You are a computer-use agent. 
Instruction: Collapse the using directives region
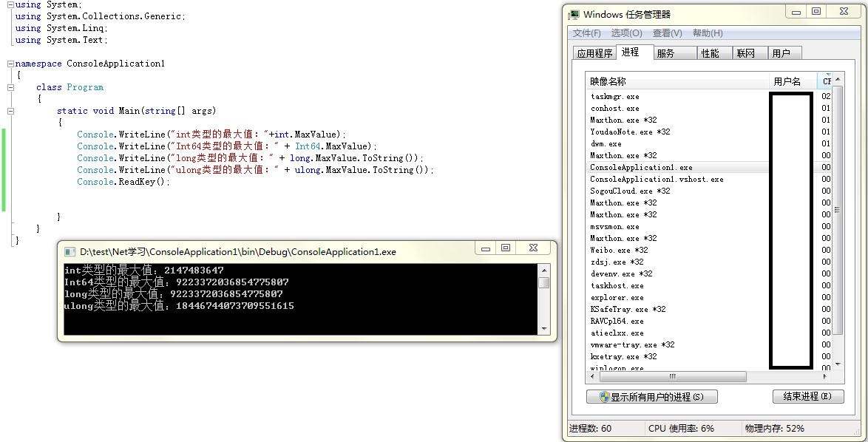point(10,4)
